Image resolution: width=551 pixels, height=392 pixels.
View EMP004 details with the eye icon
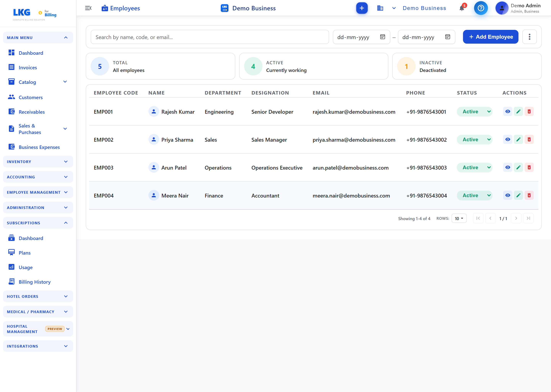click(508, 195)
